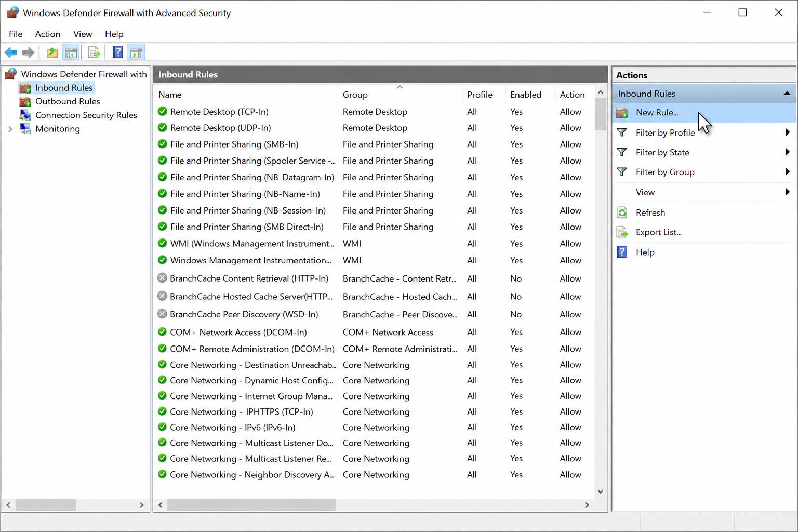
Task: Click New Rule... in Actions pane
Action: point(657,112)
